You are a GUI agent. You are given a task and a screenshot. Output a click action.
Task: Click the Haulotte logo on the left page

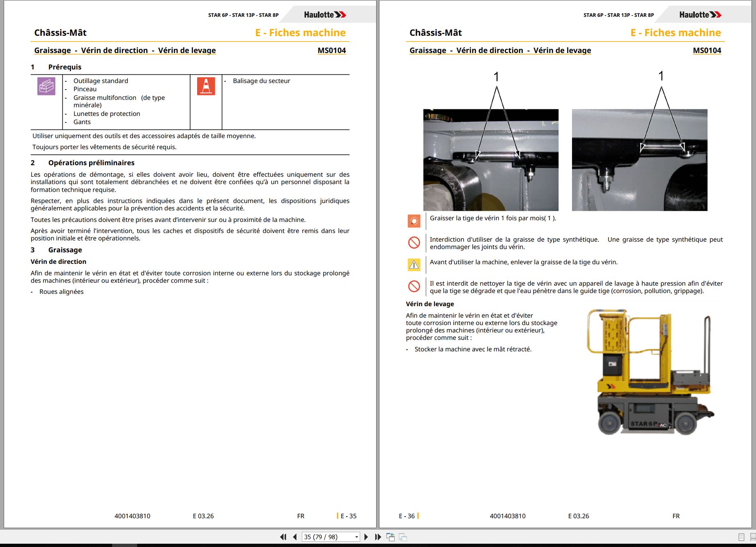tap(325, 15)
